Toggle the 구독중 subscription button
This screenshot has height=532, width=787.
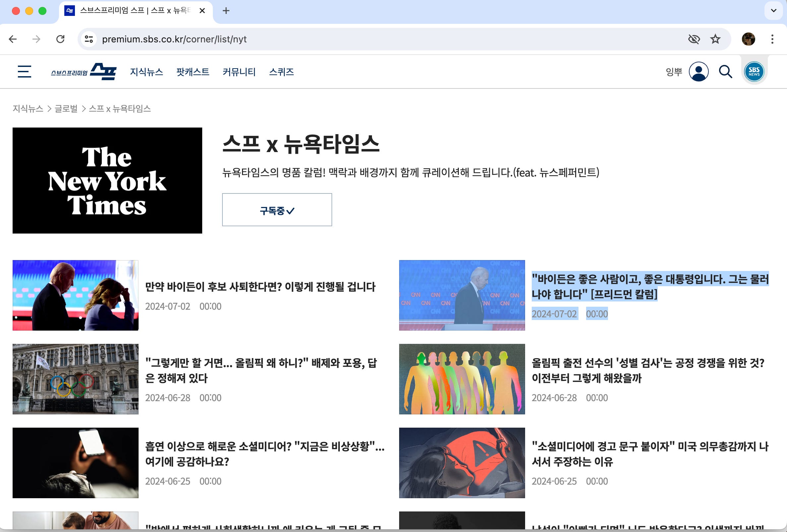(277, 210)
